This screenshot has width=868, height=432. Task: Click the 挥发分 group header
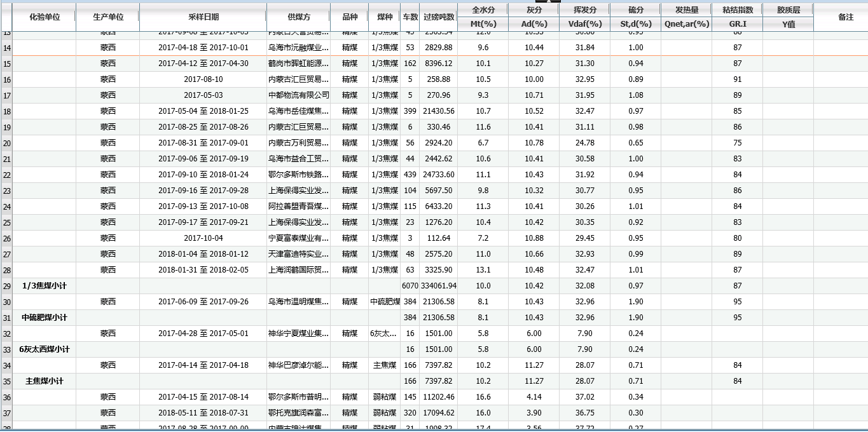point(584,10)
